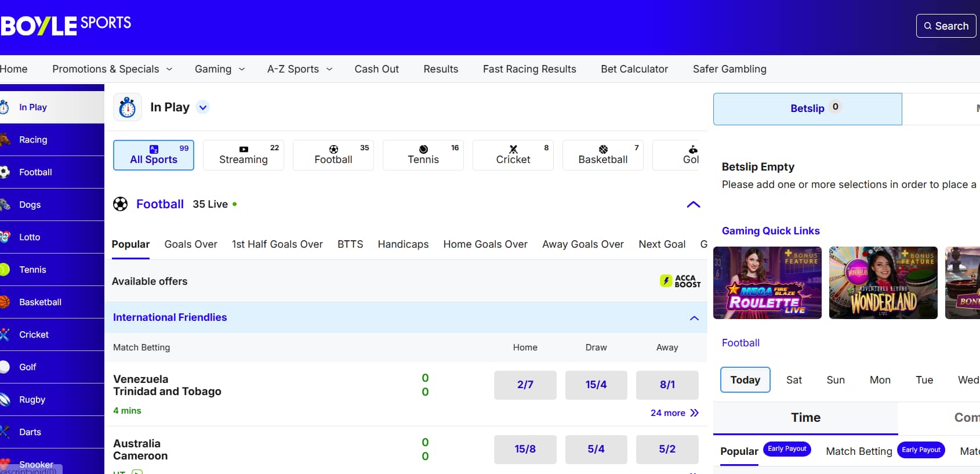Screen dimensions: 980x474
Task: Switch to Goals Over market tab
Action: pos(191,244)
